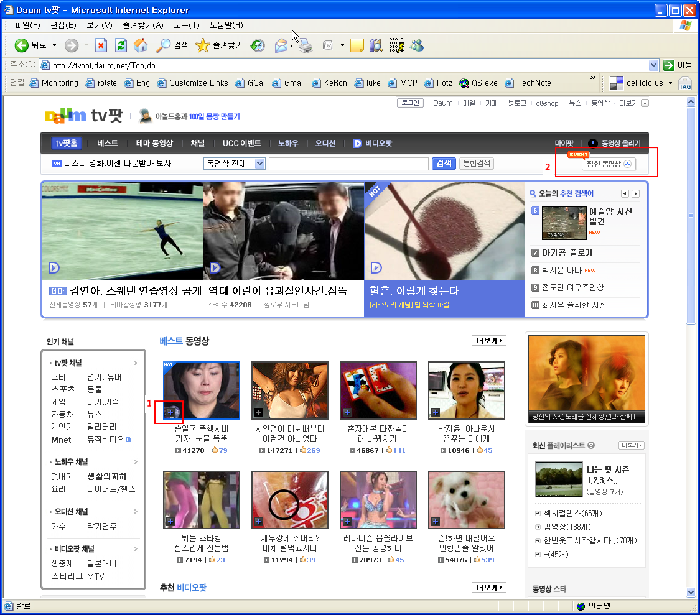Add 튀는 스타킹 video with plus icon
Image resolution: width=700 pixels, height=615 pixels.
point(170,521)
